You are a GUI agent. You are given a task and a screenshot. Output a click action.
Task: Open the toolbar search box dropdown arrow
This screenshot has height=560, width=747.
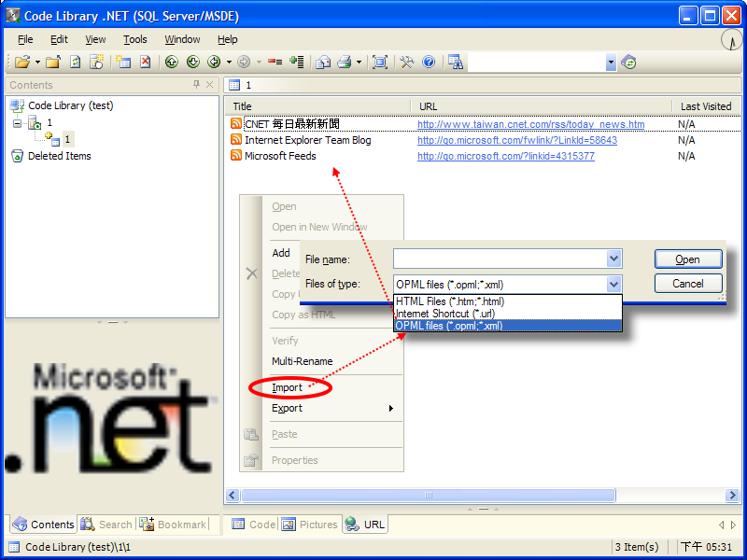611,62
